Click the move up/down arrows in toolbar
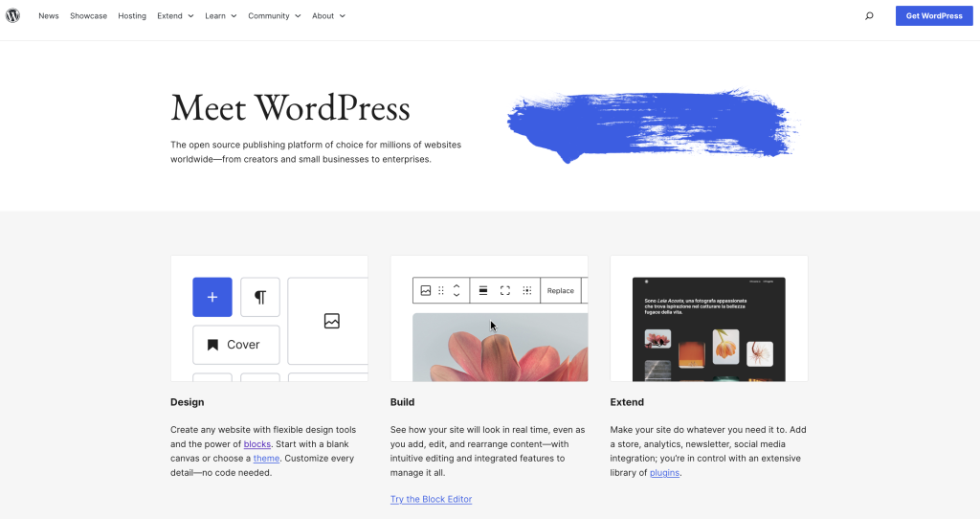Screen dimensions: 980x519 pyautogui.click(x=457, y=291)
